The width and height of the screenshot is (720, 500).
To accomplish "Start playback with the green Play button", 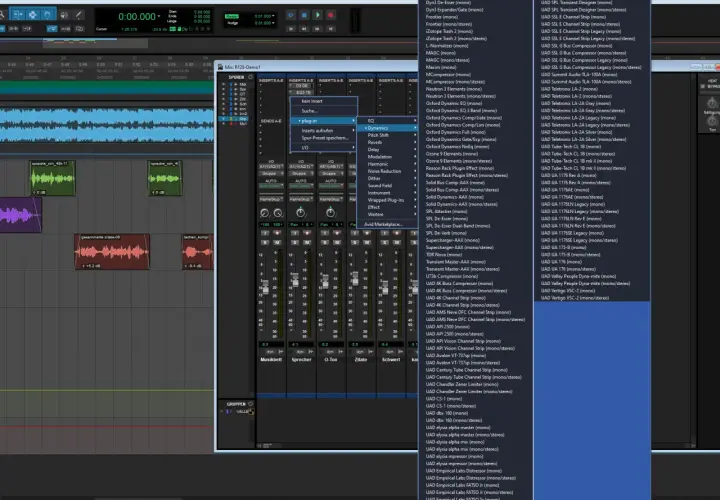I will 317,15.
